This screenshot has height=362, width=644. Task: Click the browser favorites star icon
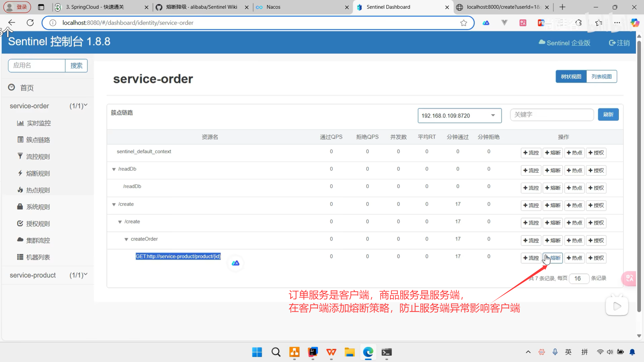464,23
